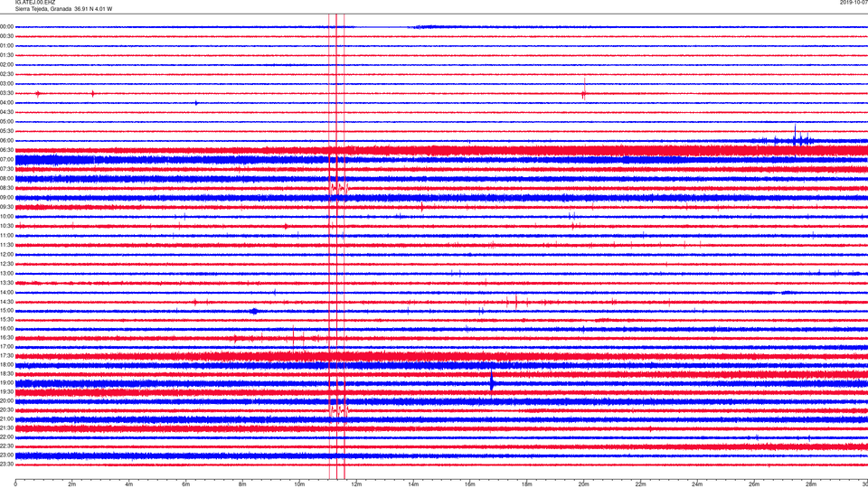Select the 13:00 trace time label
The width and height of the screenshot is (868, 488).
point(6,273)
